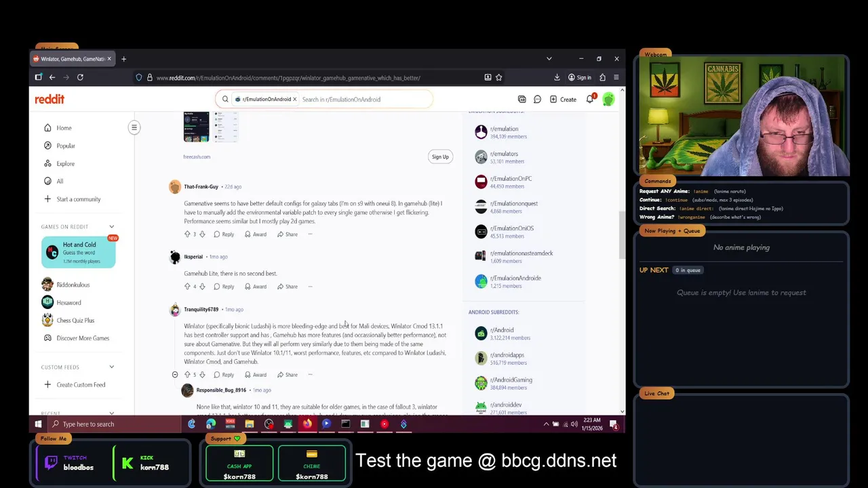Open Firefox downloads panel
The width and height of the screenshot is (868, 488).
557,77
